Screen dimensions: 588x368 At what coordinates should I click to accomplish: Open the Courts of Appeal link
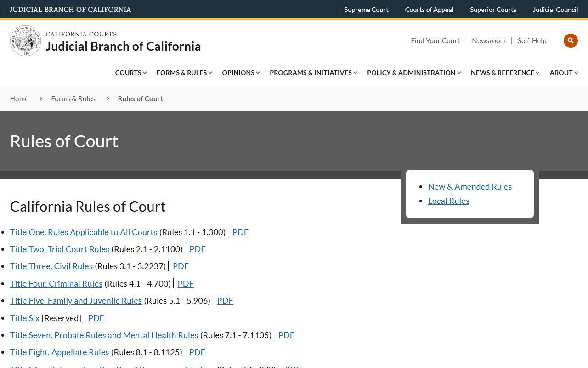pyautogui.click(x=429, y=10)
